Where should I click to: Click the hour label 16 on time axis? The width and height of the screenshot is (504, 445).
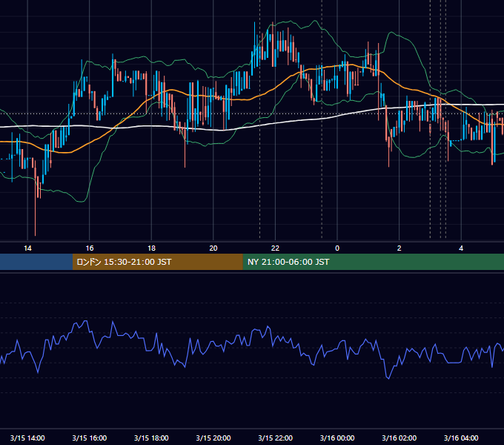[90, 248]
